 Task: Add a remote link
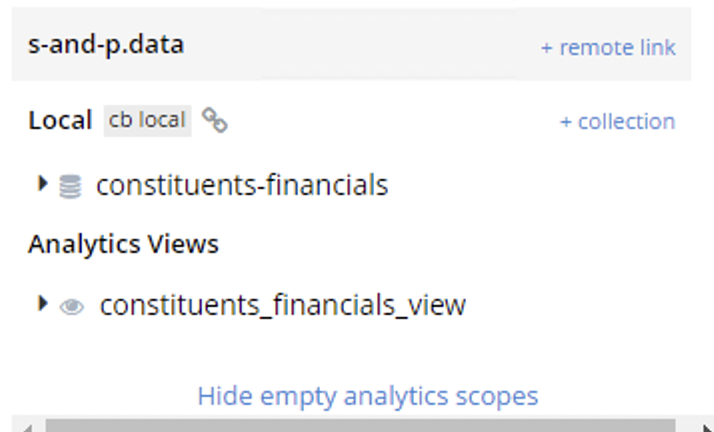pos(608,47)
